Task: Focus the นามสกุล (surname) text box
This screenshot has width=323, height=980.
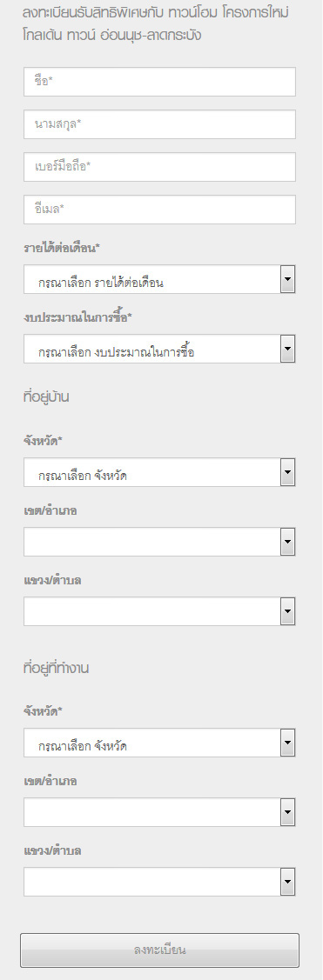Action: tap(159, 124)
